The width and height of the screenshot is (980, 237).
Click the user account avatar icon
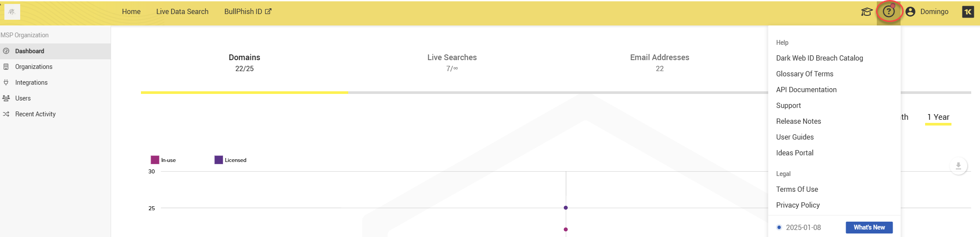[x=910, y=12]
